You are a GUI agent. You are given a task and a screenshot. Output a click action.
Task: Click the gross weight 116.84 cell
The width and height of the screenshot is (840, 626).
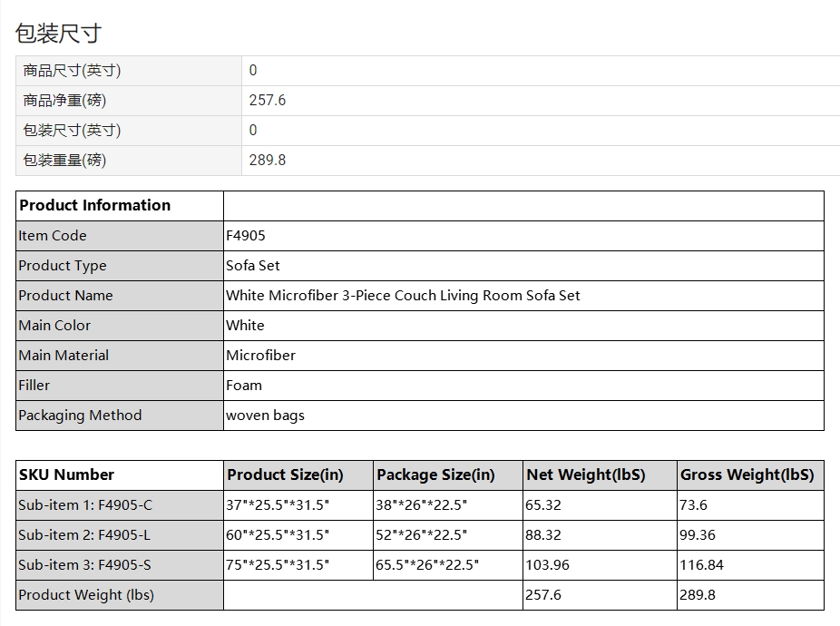[x=701, y=565]
